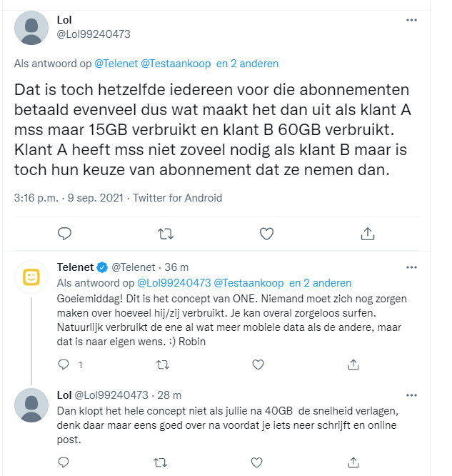This screenshot has width=452, height=476.
Task: Like the main tweet about abonnementen
Action: coord(266,233)
